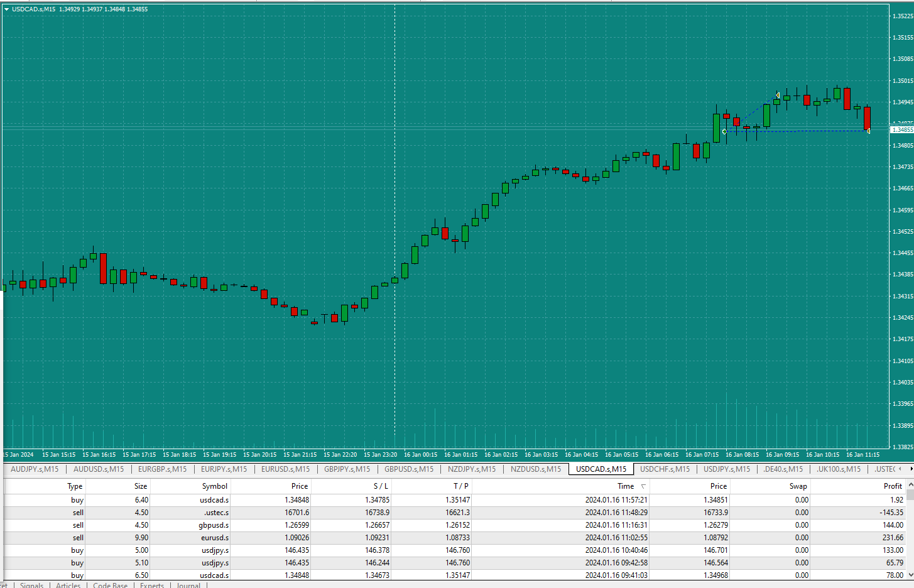Viewport: 914px width, 588px height.
Task: Click the profit value 65.79
Action: [895, 563]
